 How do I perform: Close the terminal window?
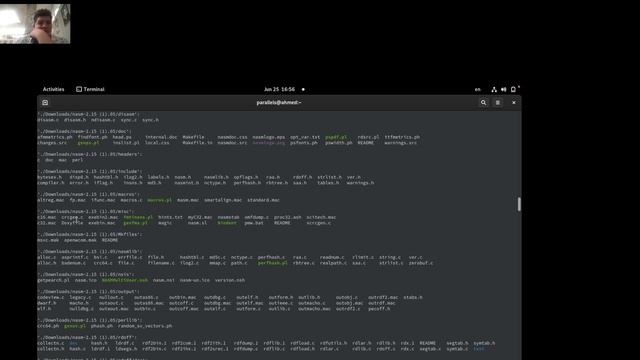click(x=513, y=102)
